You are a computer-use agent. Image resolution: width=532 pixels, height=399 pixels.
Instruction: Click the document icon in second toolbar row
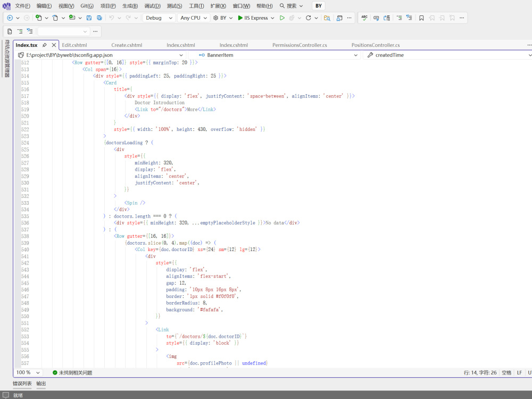point(10,31)
